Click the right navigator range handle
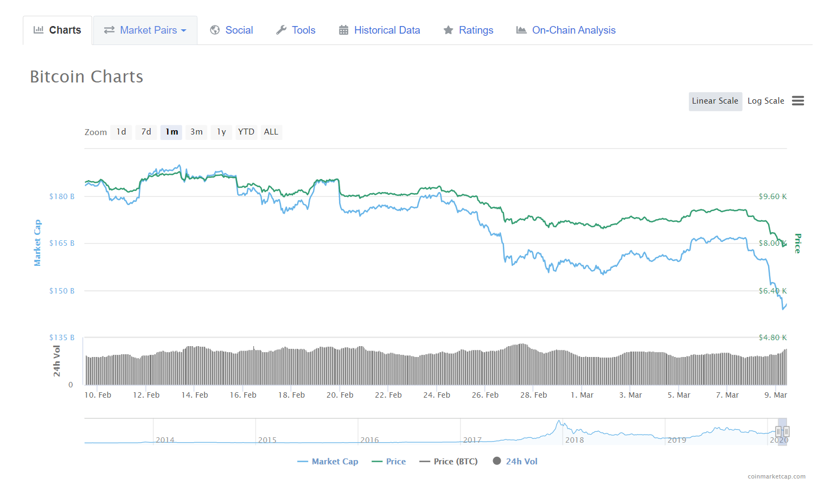This screenshot has width=837, height=504. coord(786,432)
